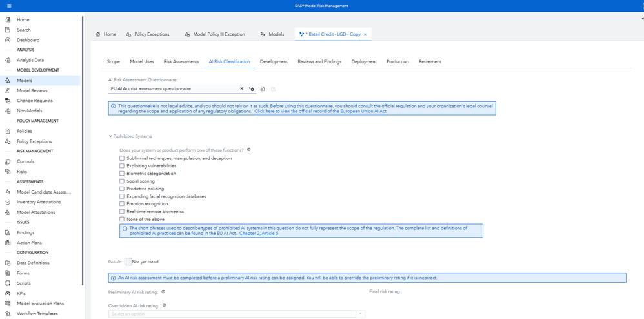Show help icon next to the functions question
The width and height of the screenshot is (644, 319).
point(248,150)
